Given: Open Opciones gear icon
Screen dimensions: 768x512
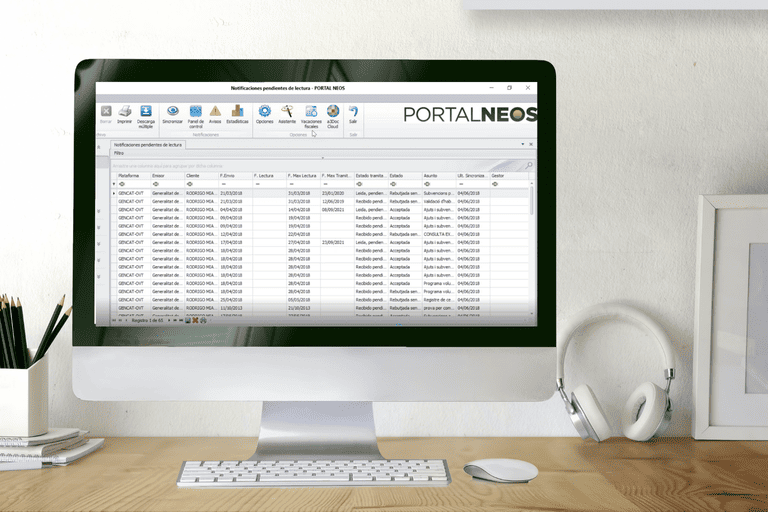Looking at the screenshot, I should (x=264, y=114).
